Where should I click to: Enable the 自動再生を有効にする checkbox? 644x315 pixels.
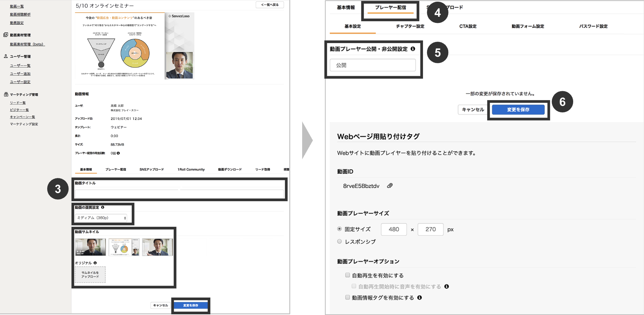(x=347, y=275)
